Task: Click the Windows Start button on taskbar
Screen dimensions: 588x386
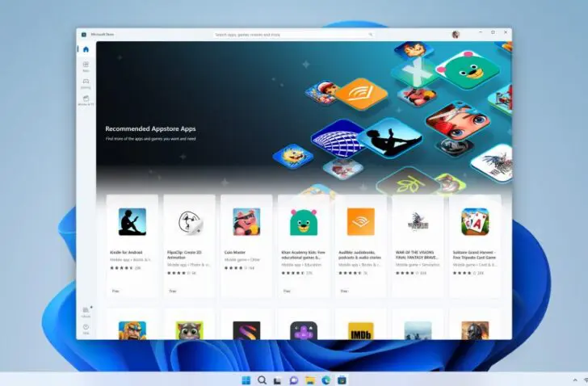Action: 246,380
